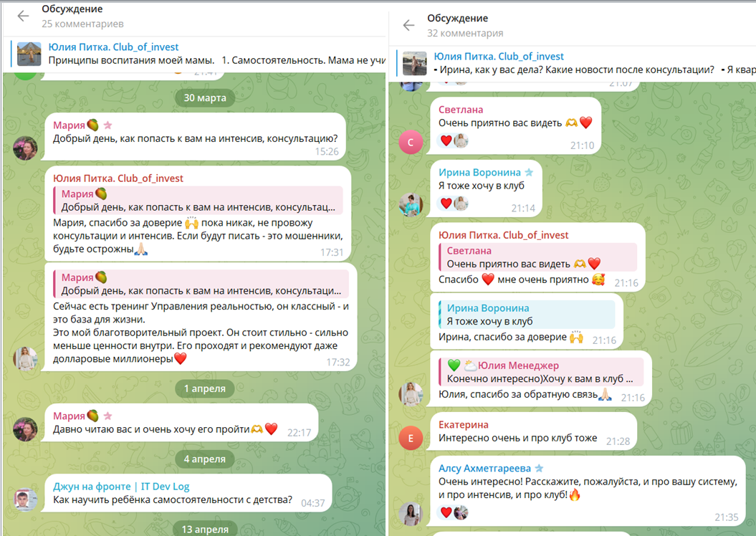Open Алсу Ахметгареева's profile photo
Screen dimensions: 756x536
[x=411, y=513]
